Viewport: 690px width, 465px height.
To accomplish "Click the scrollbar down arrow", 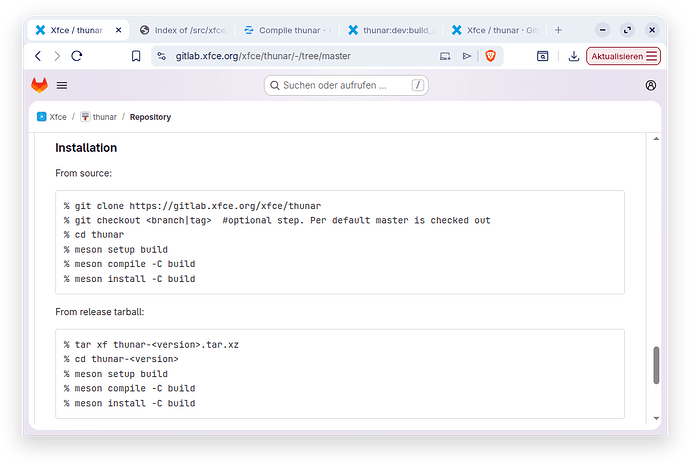I will [x=656, y=418].
